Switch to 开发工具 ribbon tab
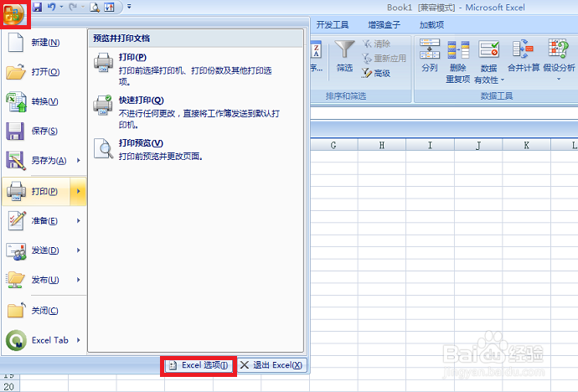 click(x=332, y=24)
